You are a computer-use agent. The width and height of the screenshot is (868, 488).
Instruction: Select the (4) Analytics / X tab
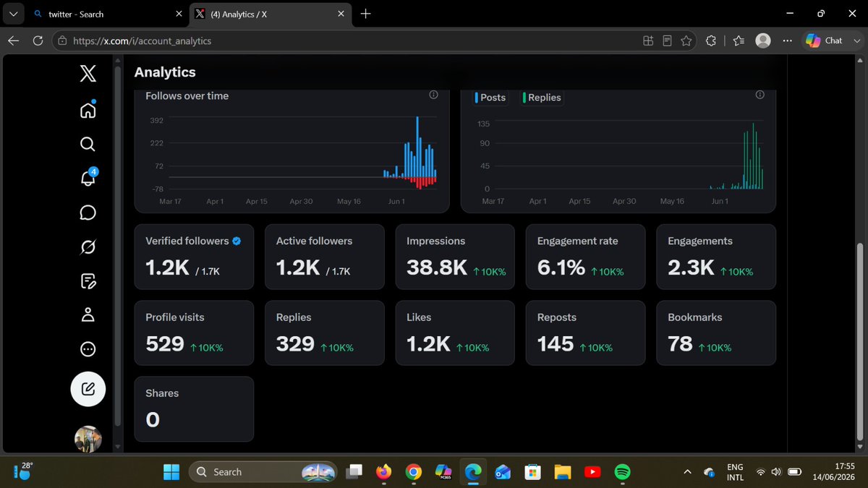coord(271,14)
